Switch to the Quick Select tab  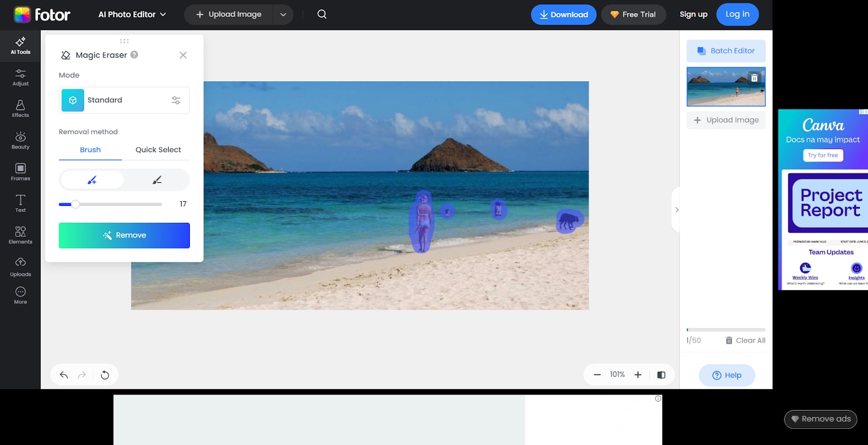158,150
